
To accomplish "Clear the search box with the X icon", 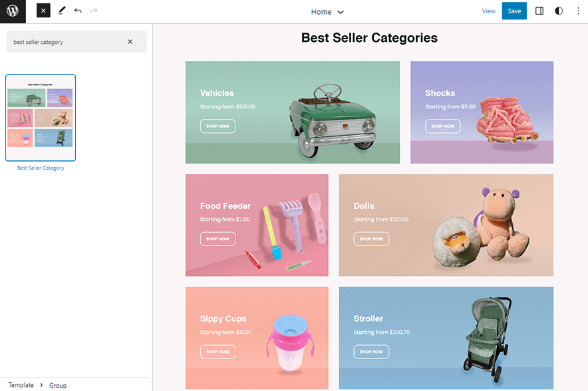I will pyautogui.click(x=130, y=41).
